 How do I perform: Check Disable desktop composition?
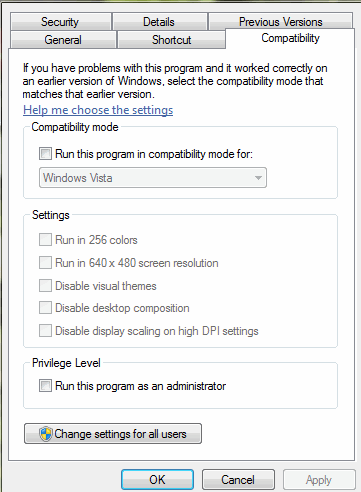tap(45, 308)
